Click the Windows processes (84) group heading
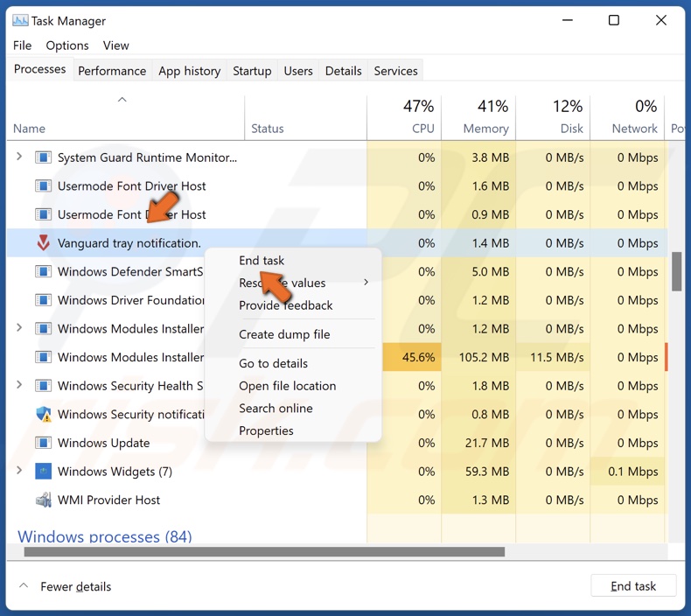 104,536
